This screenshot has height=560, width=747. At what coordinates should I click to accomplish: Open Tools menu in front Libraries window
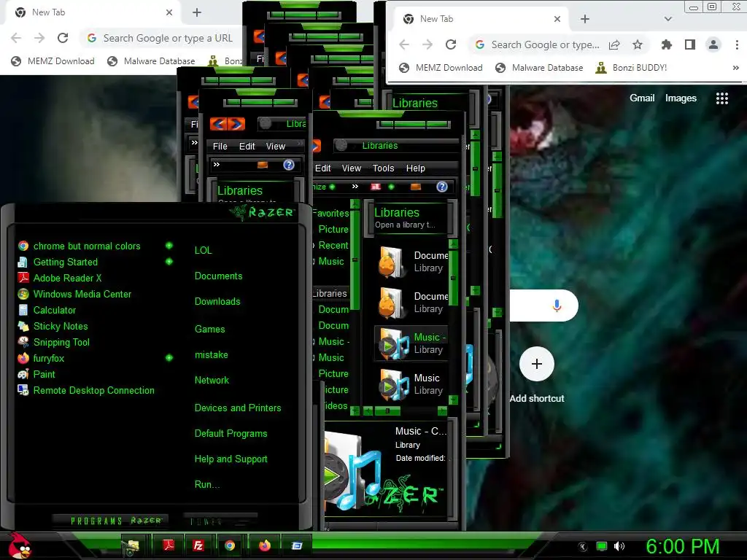(383, 168)
